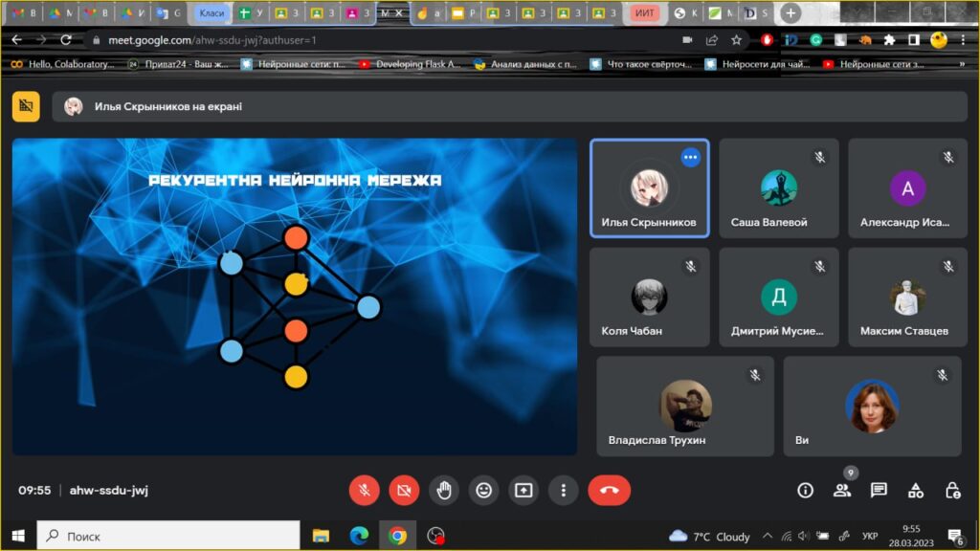Show the participants list
The height and width of the screenshot is (551, 980).
[x=842, y=490]
